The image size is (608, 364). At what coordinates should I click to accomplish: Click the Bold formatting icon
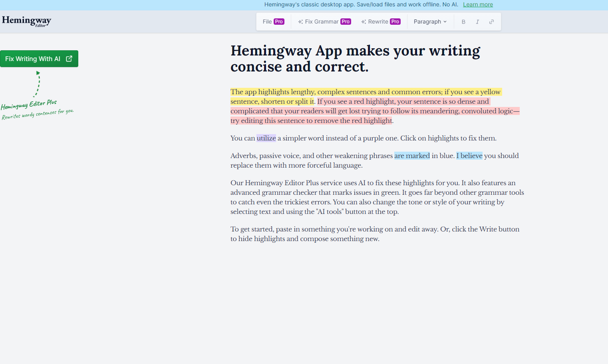point(463,22)
